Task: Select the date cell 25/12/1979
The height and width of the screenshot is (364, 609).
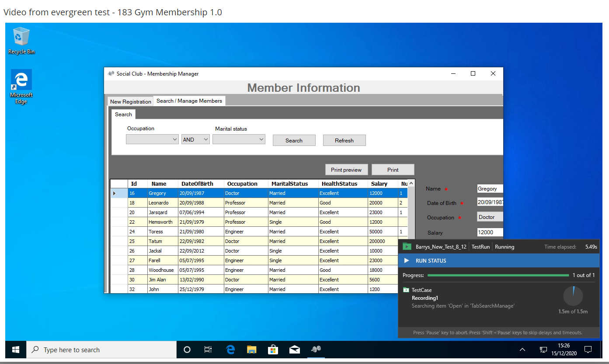Action: 201,289
